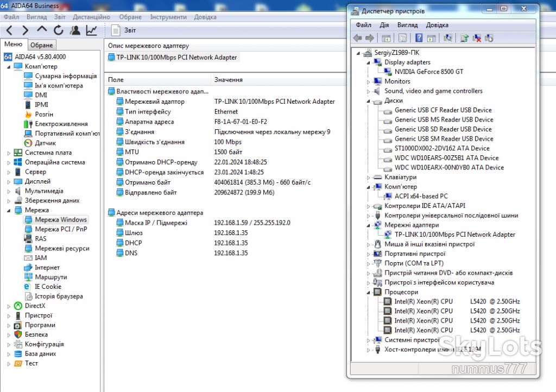The height and width of the screenshot is (392, 556).
Task: Go up one level in AIDA64
Action: pos(42,30)
